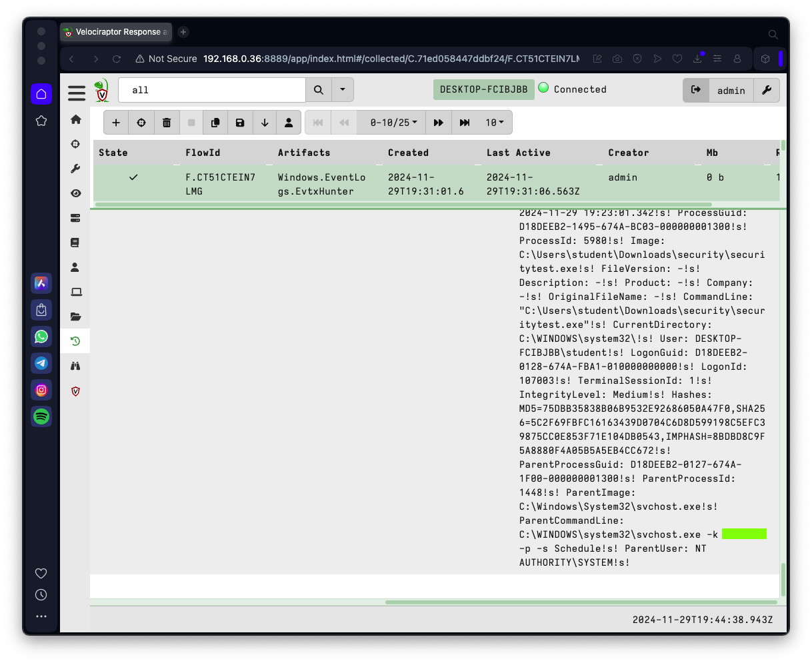
Task: Click the client search input field
Action: 211,90
